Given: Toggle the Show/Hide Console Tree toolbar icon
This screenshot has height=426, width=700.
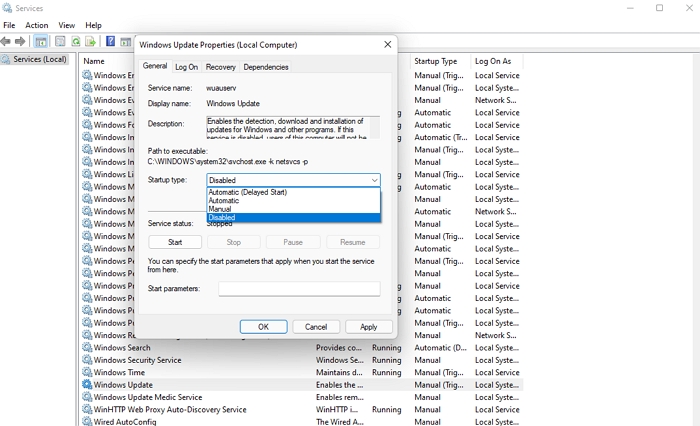Looking at the screenshot, I should tap(41, 42).
